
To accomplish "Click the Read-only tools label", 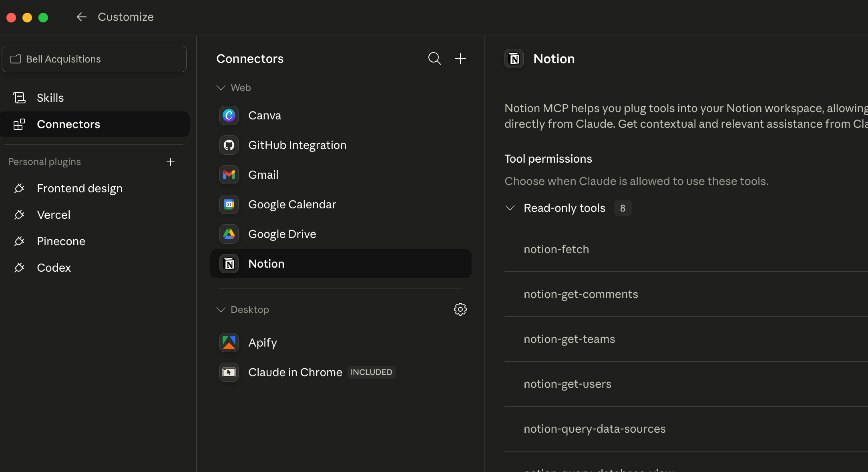I will [565, 208].
